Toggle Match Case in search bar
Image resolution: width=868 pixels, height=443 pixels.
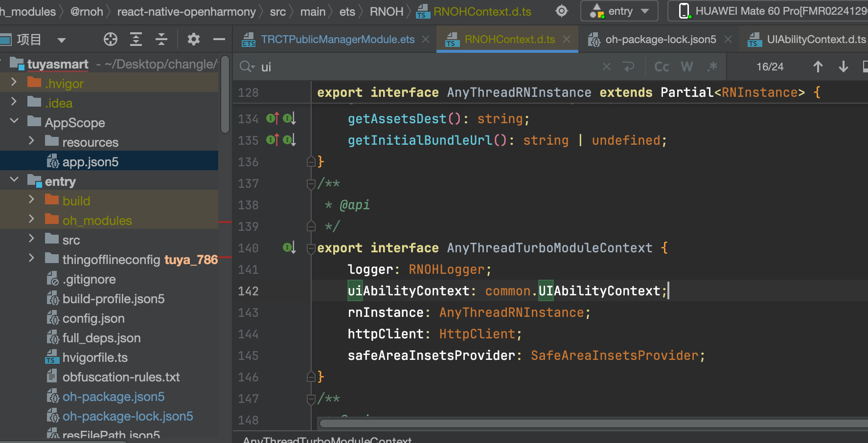pyautogui.click(x=662, y=66)
